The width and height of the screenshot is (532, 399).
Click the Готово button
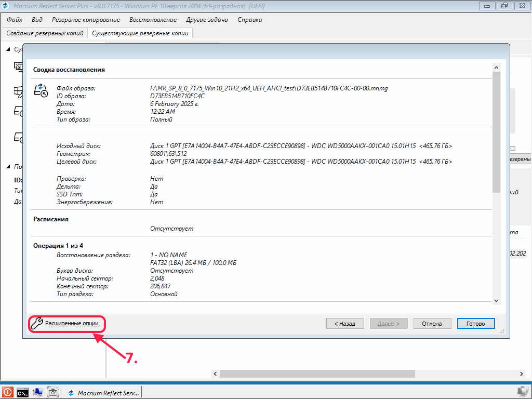point(475,324)
